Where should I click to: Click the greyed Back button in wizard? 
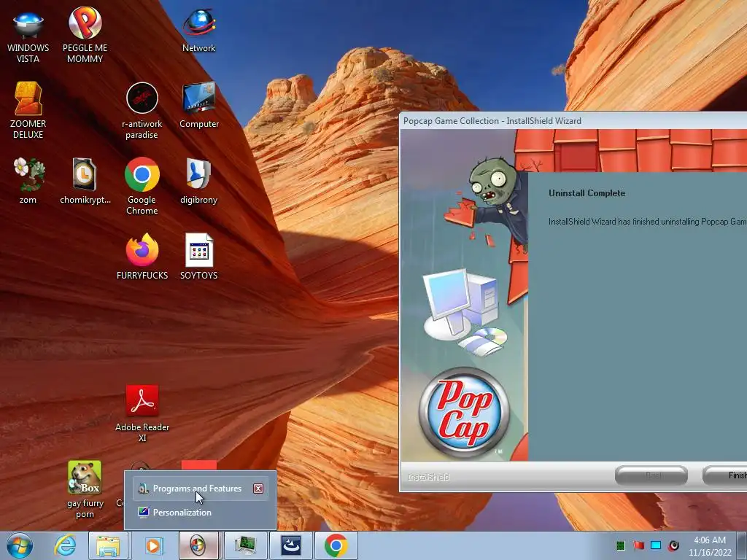[x=651, y=475]
